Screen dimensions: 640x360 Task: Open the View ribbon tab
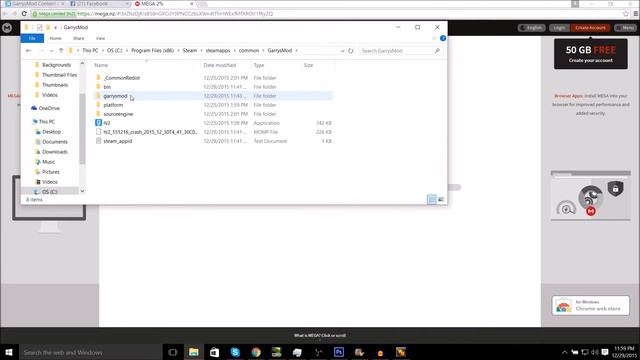pyautogui.click(x=100, y=38)
